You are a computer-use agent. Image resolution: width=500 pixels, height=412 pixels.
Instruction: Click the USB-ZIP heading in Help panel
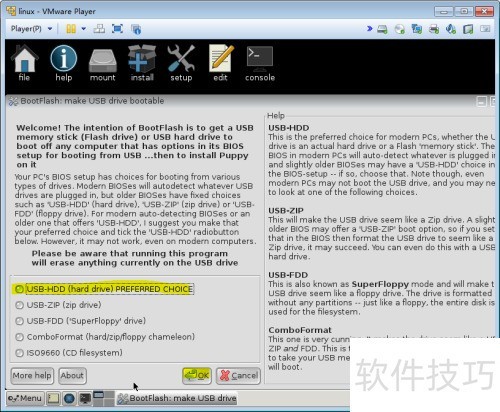[x=286, y=211]
